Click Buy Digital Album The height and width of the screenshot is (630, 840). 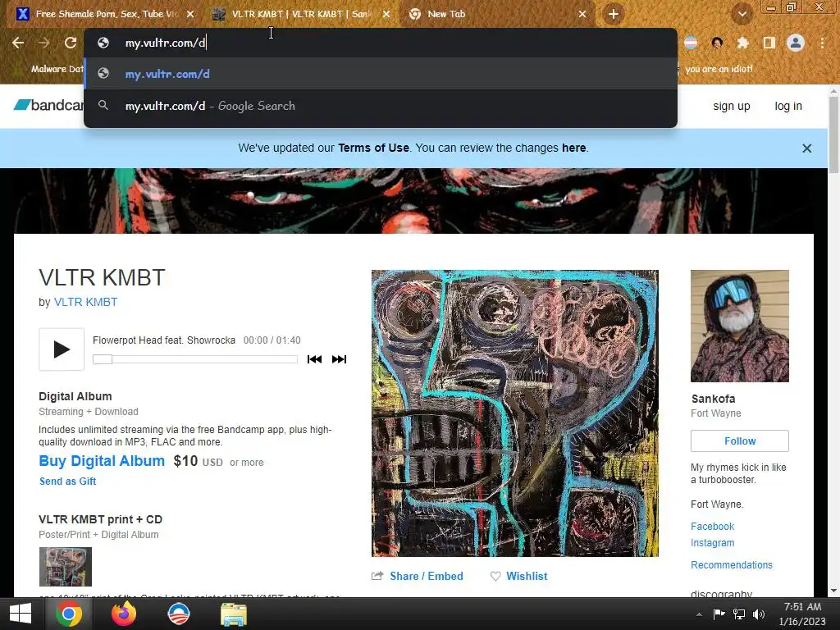click(x=102, y=461)
